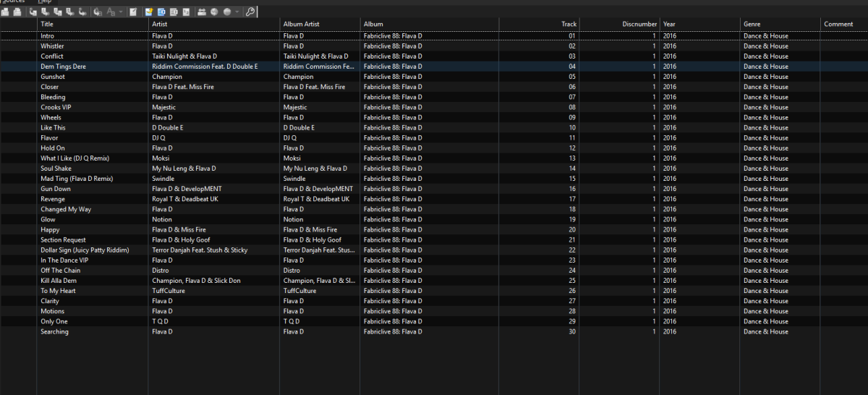
Task: Open the Help menu
Action: coord(44,1)
